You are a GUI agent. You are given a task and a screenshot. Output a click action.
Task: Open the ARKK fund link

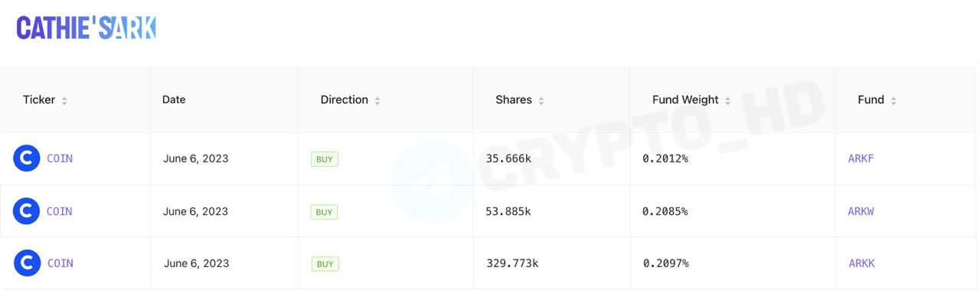tap(861, 263)
